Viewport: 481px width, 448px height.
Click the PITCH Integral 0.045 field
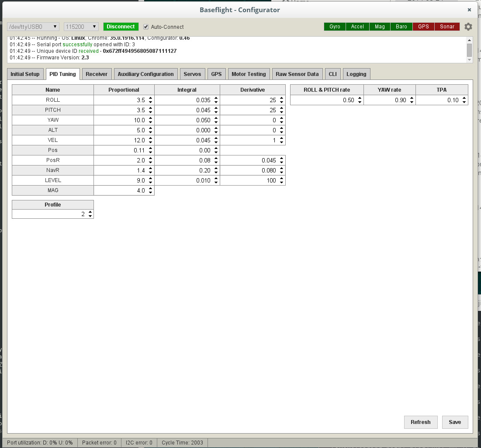pos(187,110)
